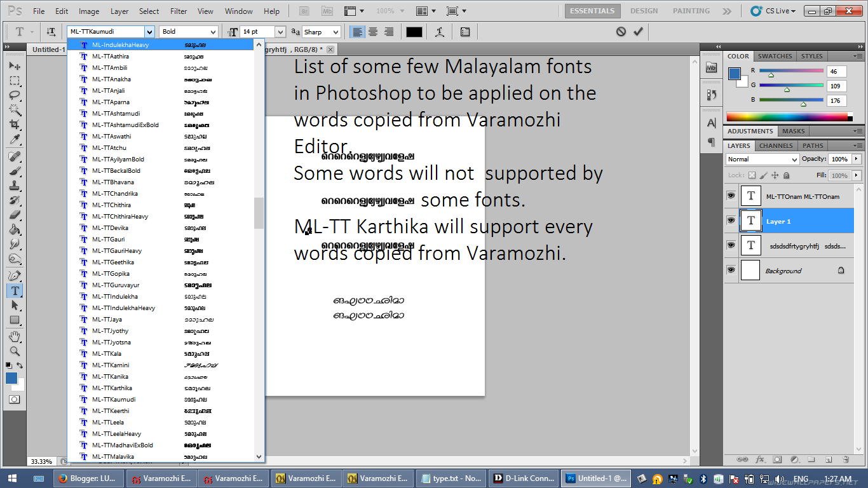Open the File menu
The image size is (868, 488).
point(39,11)
